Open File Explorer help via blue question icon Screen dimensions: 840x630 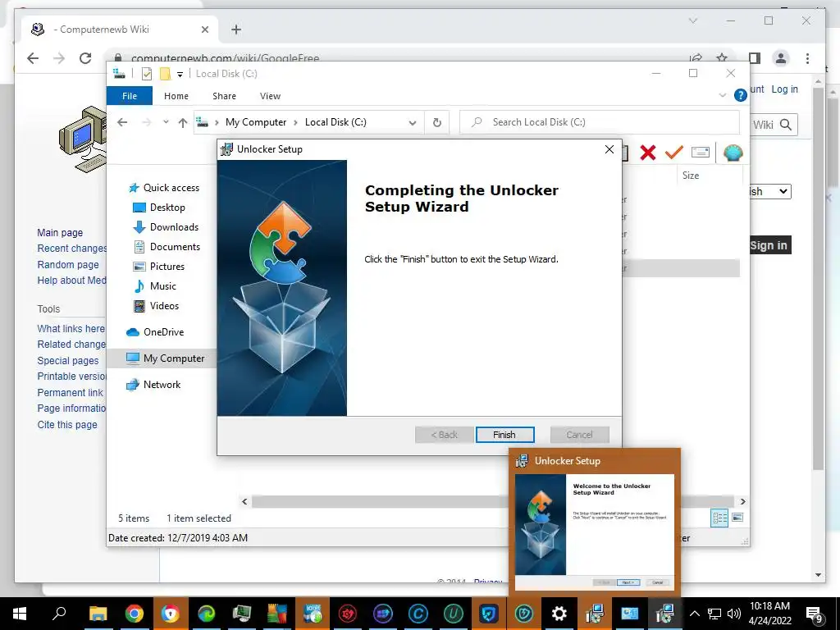coord(741,95)
